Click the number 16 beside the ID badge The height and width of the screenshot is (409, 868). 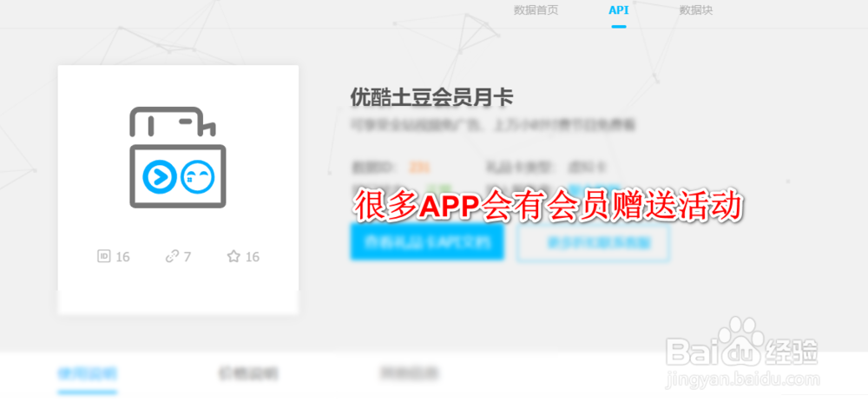(122, 257)
